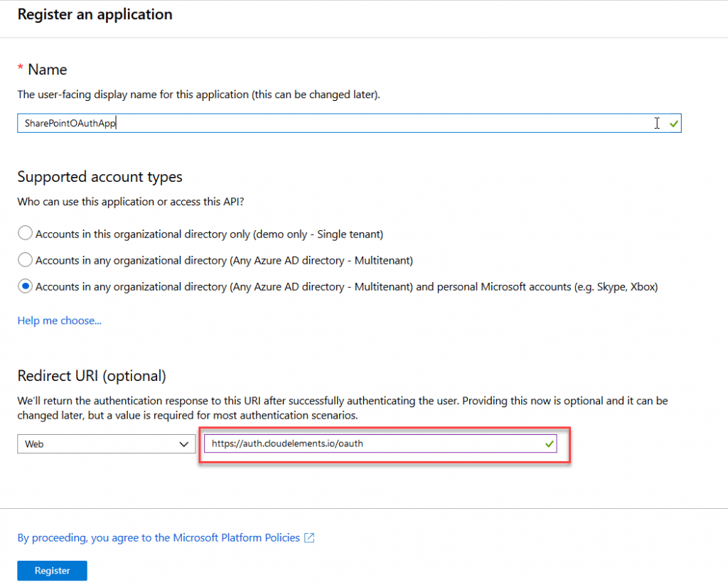Open the Web redirect type combo box
The width and height of the screenshot is (728, 587).
pos(107,444)
